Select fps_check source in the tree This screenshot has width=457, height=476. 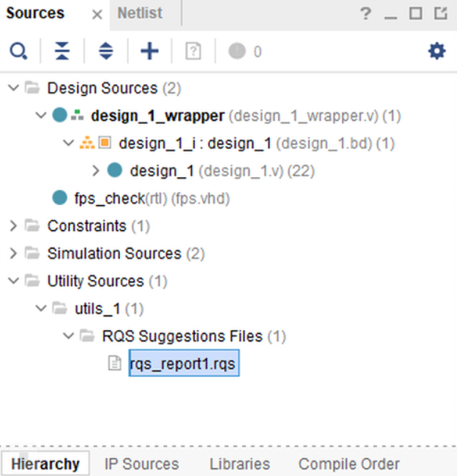coord(109,198)
